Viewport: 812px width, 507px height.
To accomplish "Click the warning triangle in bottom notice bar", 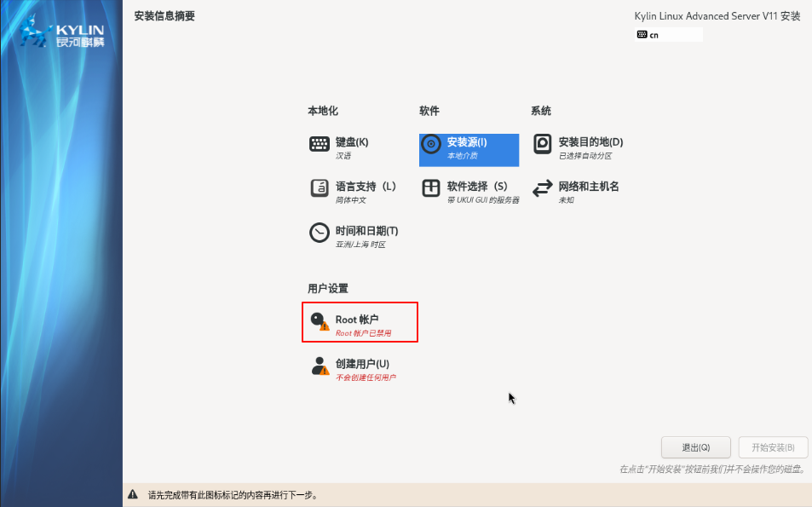I will pos(133,494).
